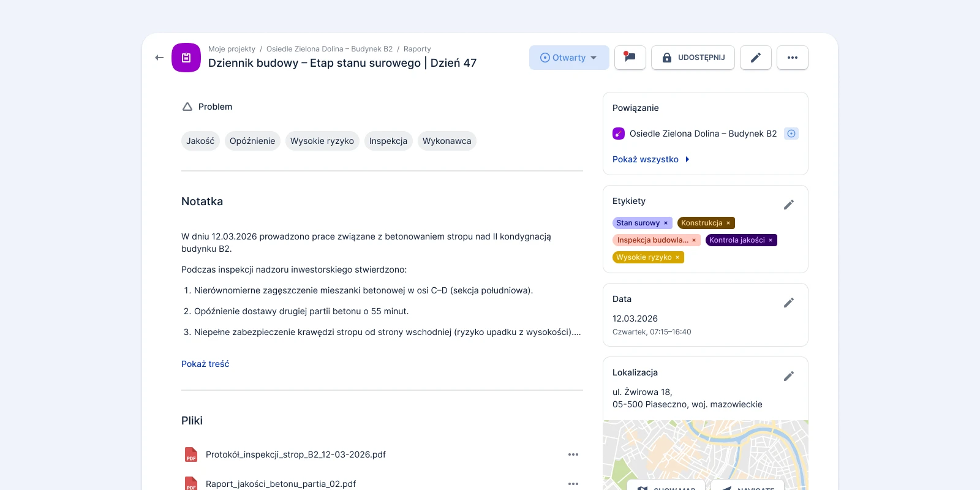Click the purple journal app icon
This screenshot has width=980, height=490.
[186, 58]
